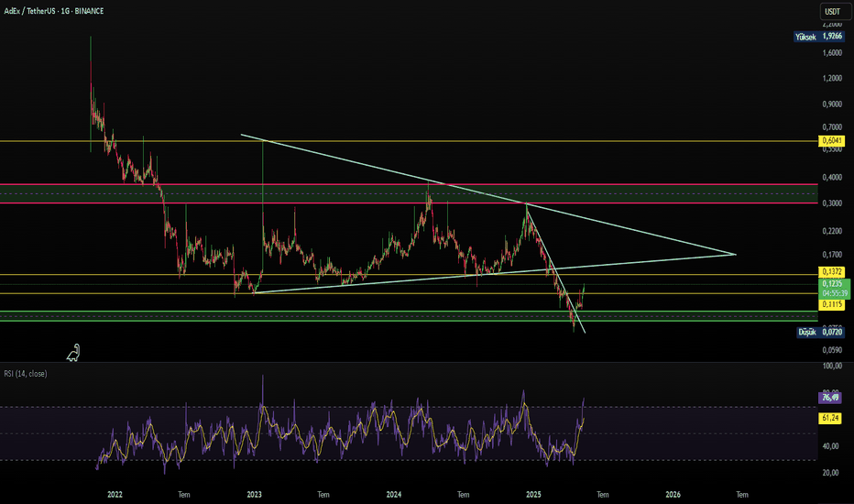Image resolution: width=854 pixels, height=504 pixels.
Task: Select the 0,1372 yellow price level label
Action: coord(832,271)
